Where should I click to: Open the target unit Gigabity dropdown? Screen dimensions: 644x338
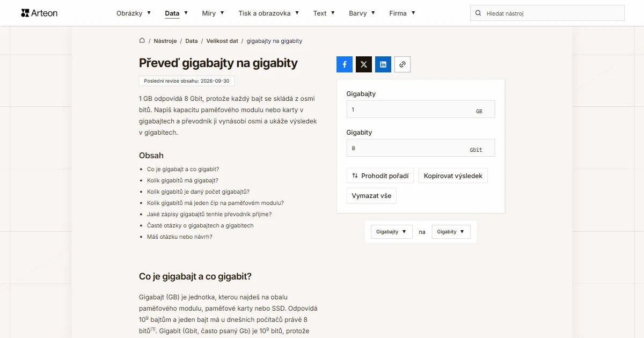[451, 232]
